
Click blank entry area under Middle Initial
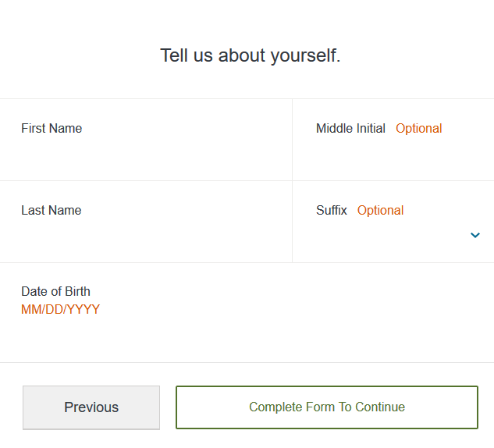(x=394, y=155)
